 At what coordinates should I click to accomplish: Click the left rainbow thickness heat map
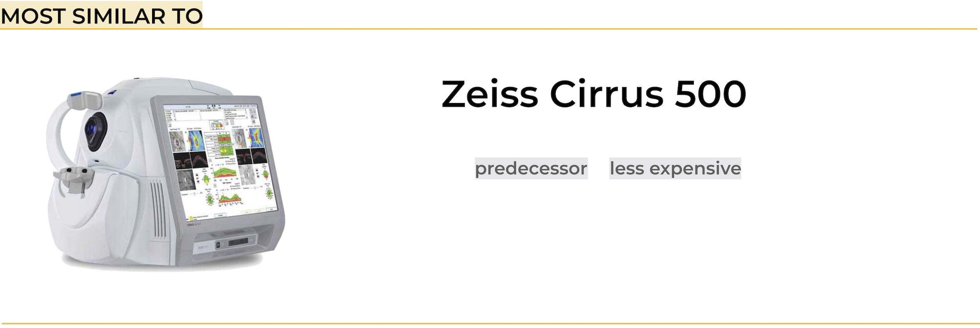[196, 140]
